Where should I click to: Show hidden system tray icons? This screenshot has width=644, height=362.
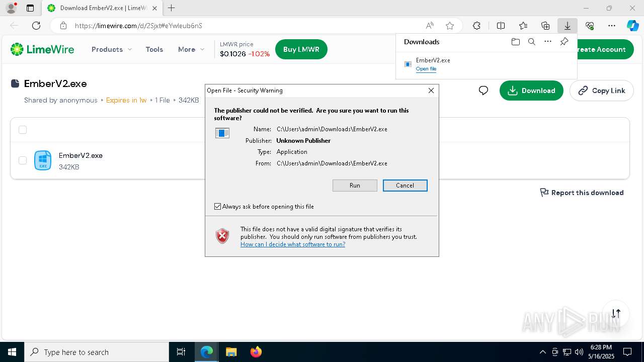(542, 352)
